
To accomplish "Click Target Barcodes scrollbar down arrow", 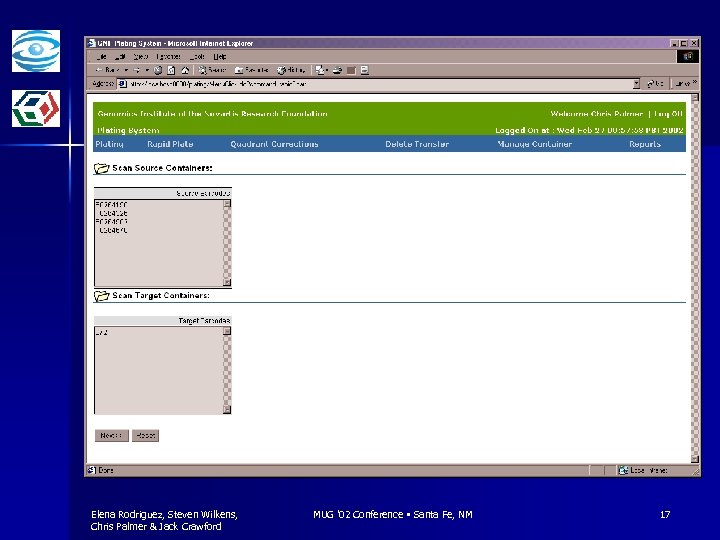I will (227, 410).
